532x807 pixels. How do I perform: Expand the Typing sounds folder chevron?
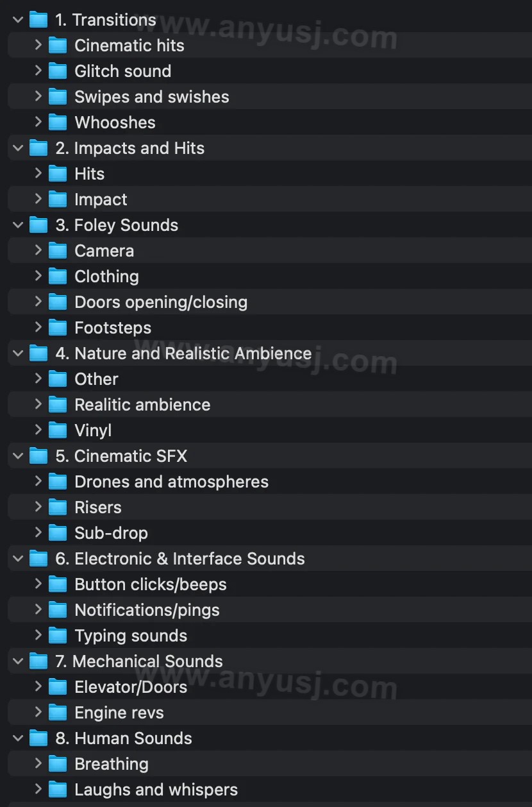(x=38, y=635)
